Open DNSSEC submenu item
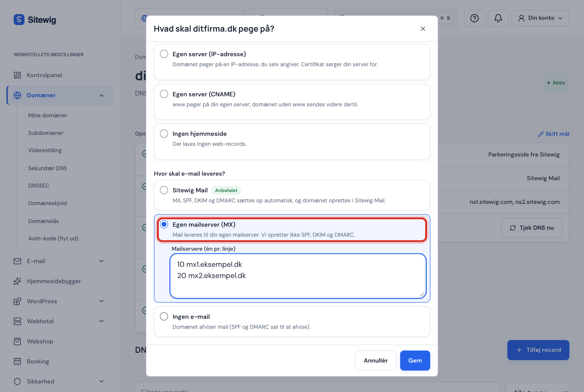 coord(39,186)
